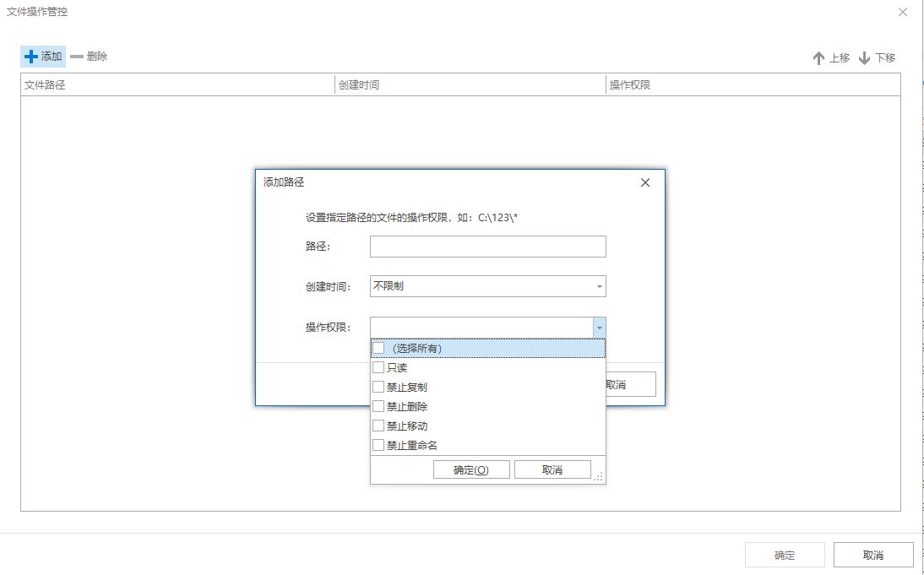Confirm the selection with 确定(O) in the dropdown
This screenshot has width=924, height=575.
471,470
